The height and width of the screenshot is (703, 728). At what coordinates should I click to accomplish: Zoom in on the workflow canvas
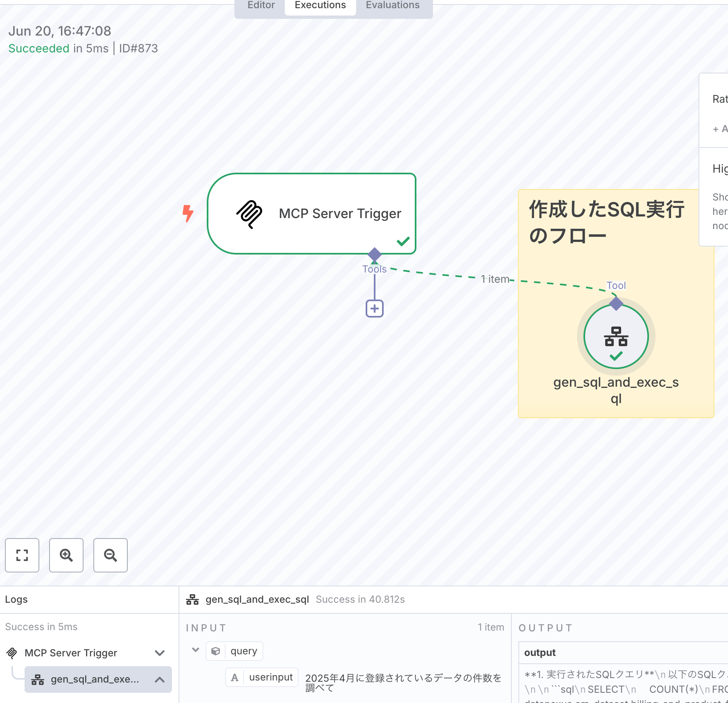pyautogui.click(x=66, y=555)
